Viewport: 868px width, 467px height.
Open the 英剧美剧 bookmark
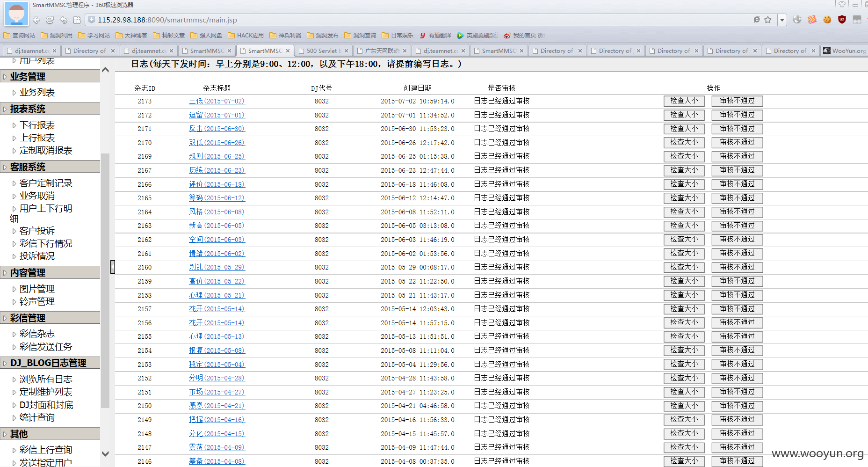click(x=477, y=36)
